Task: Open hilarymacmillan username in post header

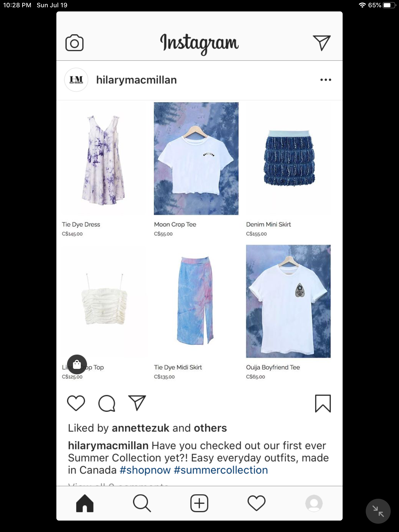Action: pos(136,80)
